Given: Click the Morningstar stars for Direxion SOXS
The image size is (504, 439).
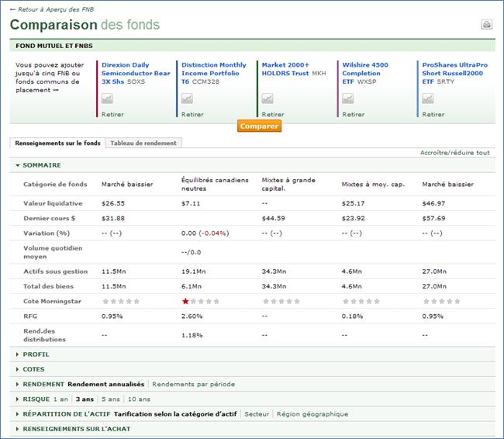Looking at the screenshot, I should click(121, 302).
